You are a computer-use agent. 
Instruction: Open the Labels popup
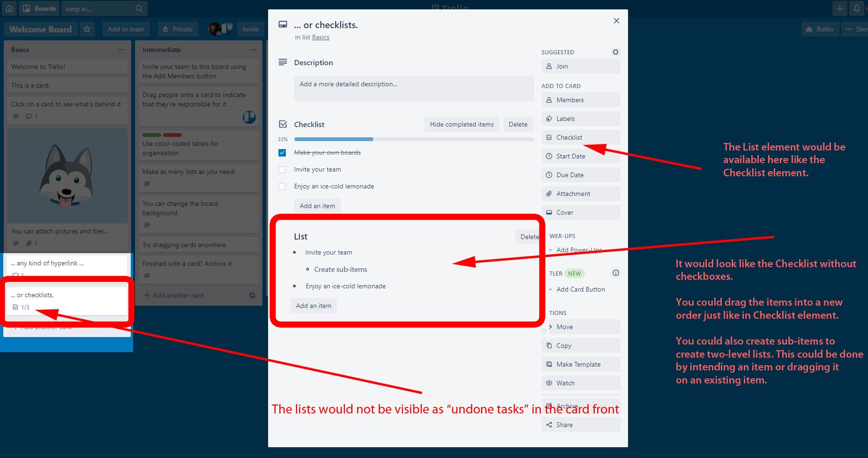click(581, 119)
